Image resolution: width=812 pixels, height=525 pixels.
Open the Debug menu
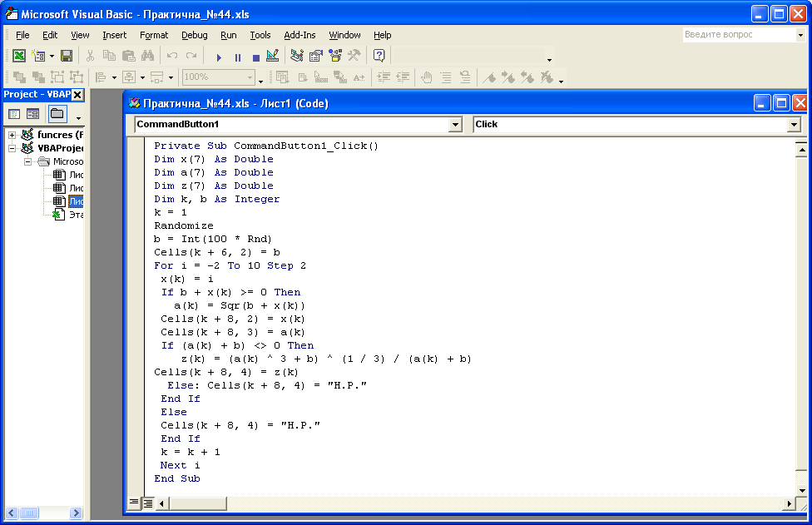tap(194, 35)
